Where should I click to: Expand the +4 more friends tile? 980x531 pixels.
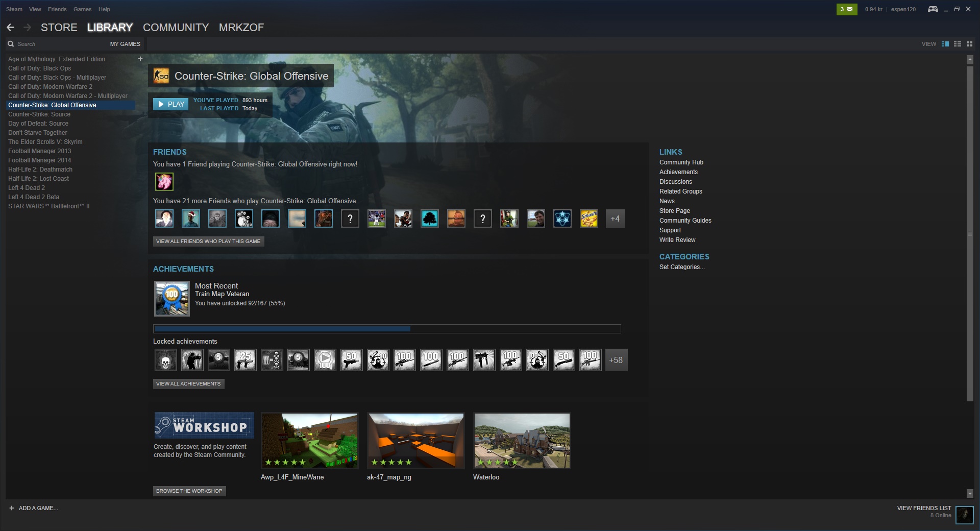point(615,219)
